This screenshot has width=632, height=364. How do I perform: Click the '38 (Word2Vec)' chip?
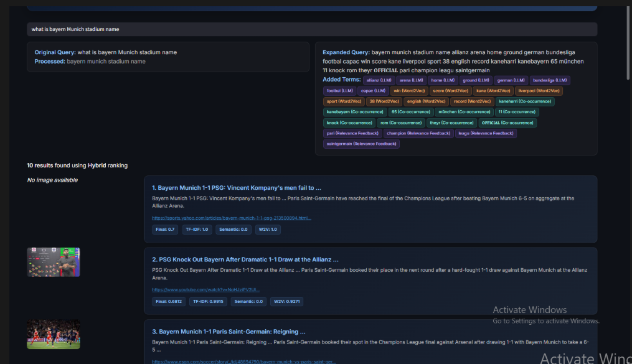(384, 101)
